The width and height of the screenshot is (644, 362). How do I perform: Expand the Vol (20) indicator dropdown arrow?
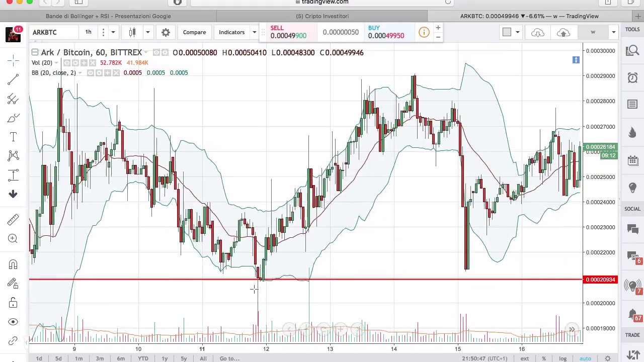(x=56, y=63)
